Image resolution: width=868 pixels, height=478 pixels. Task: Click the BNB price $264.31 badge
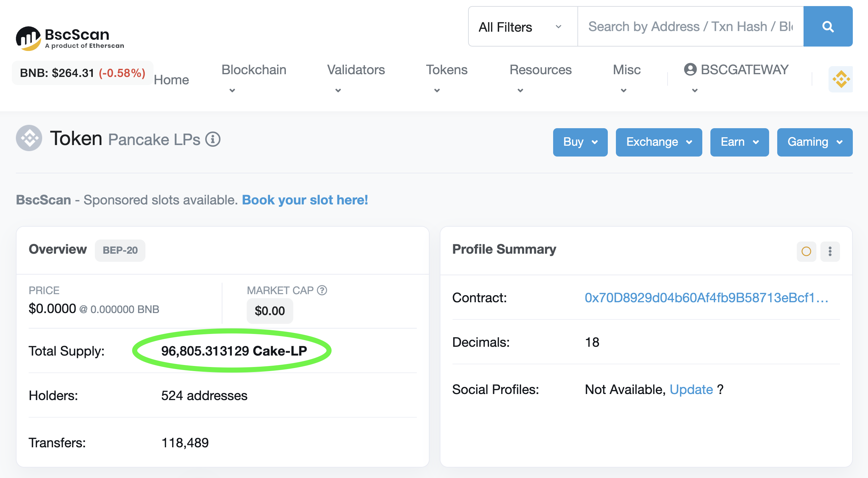click(83, 73)
